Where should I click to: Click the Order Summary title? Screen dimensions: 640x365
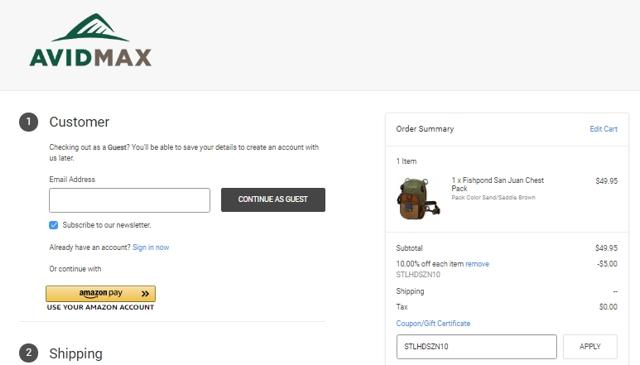click(425, 129)
